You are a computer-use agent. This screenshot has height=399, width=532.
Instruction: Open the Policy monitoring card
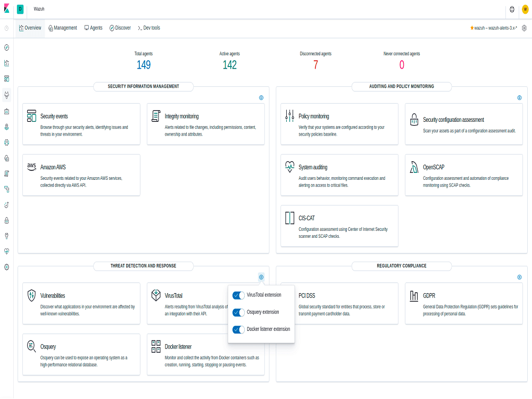click(x=339, y=124)
